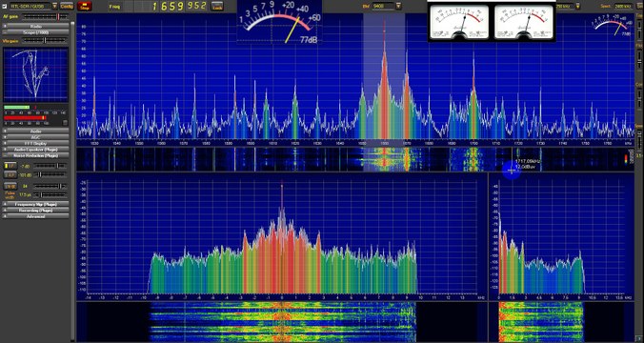Click the BW 9400 bandwidth field
Screen dimensions: 644x343
pos(382,6)
